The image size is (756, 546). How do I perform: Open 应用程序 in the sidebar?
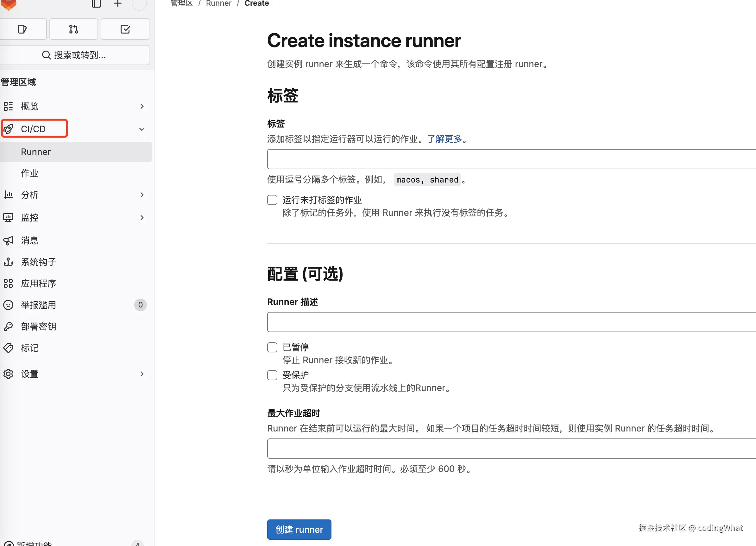[38, 283]
